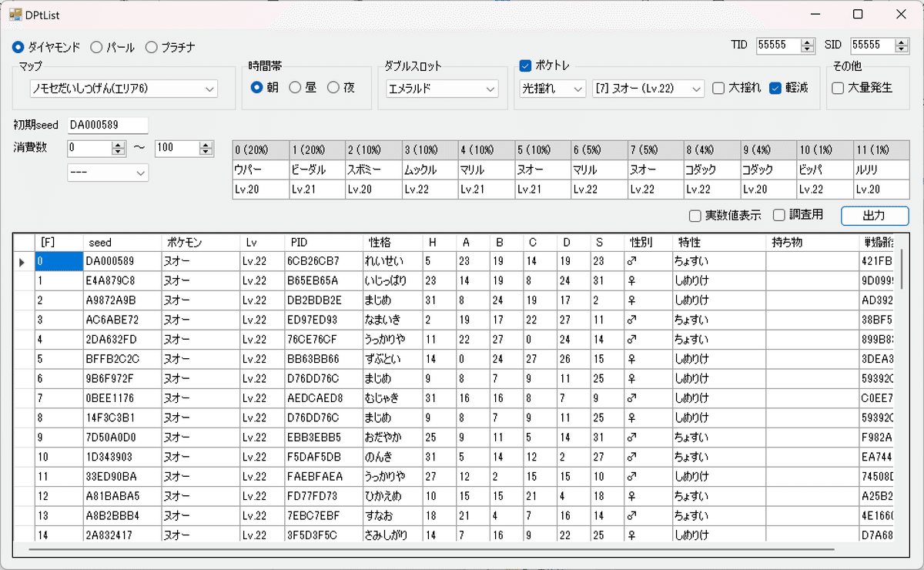Click nature cell なまいき
This screenshot has width=924, height=570.
[392, 320]
